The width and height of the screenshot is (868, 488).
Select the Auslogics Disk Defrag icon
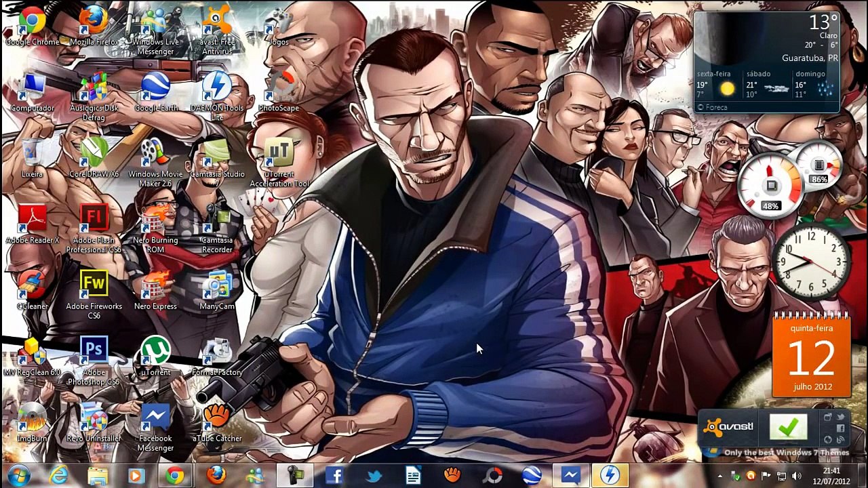94,97
